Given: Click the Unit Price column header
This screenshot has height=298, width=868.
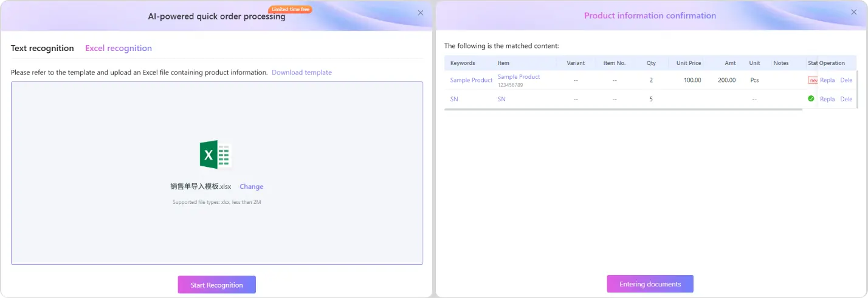Looking at the screenshot, I should (x=689, y=63).
